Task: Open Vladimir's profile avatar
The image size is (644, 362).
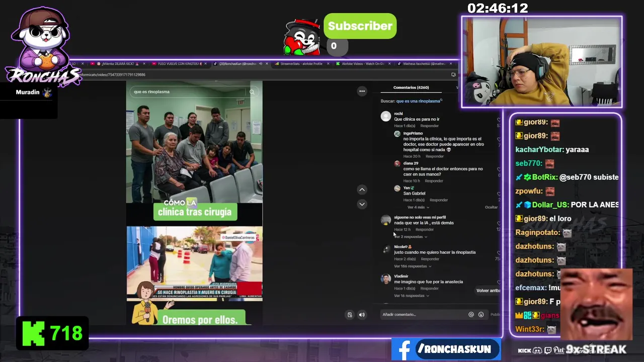Action: [386, 279]
